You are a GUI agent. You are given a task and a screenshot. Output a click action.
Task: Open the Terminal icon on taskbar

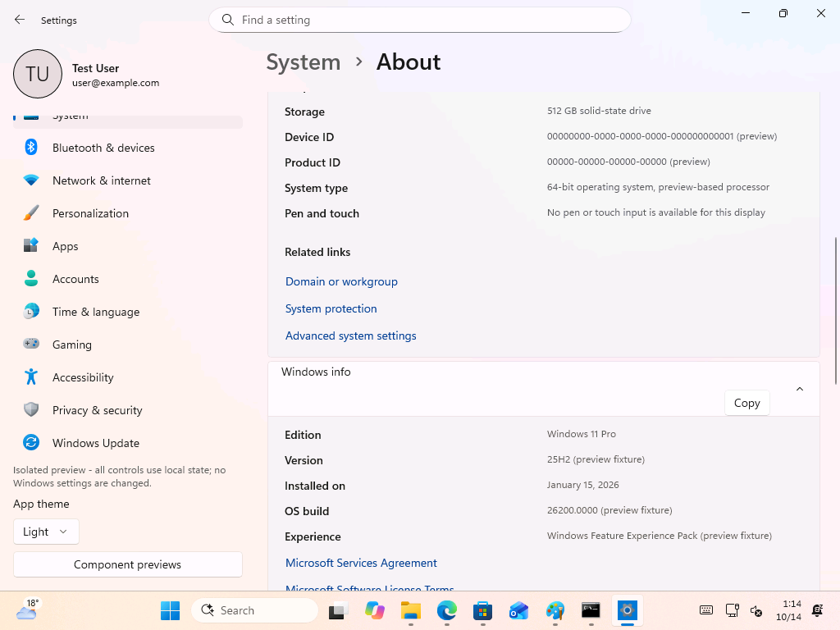click(x=591, y=610)
